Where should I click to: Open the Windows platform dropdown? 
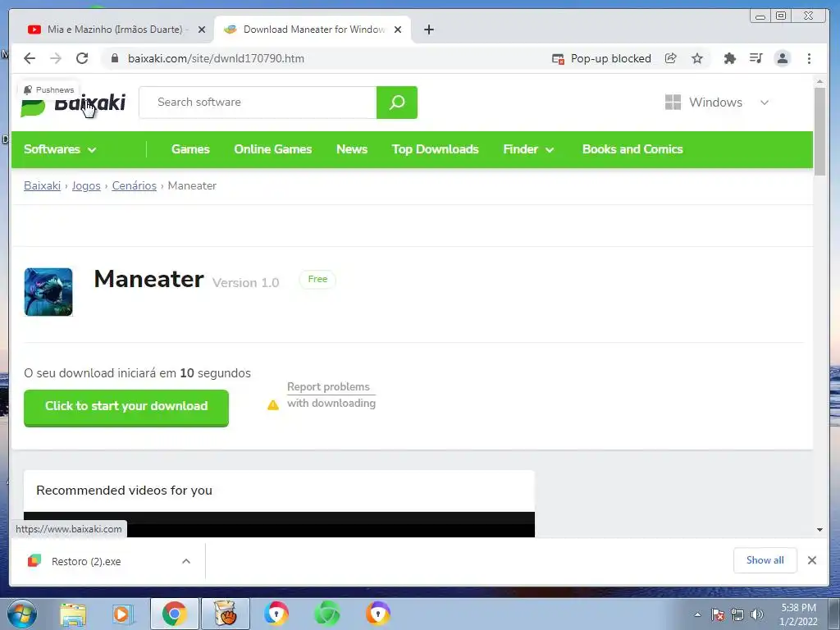[x=717, y=103]
